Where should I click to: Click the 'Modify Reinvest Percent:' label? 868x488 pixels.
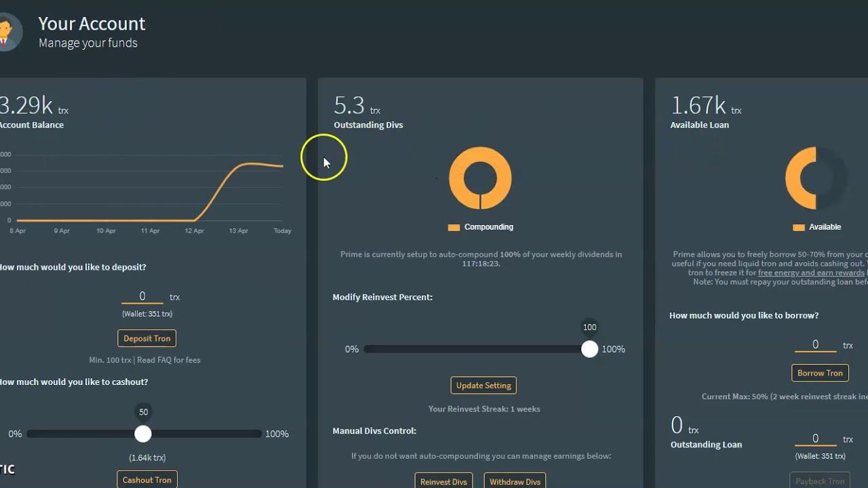click(x=382, y=297)
